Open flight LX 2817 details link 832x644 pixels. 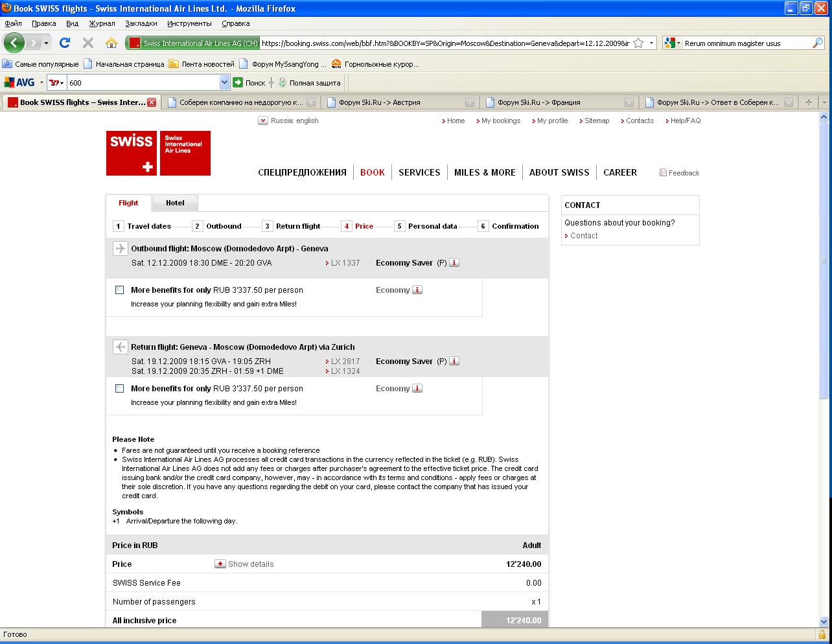(345, 361)
